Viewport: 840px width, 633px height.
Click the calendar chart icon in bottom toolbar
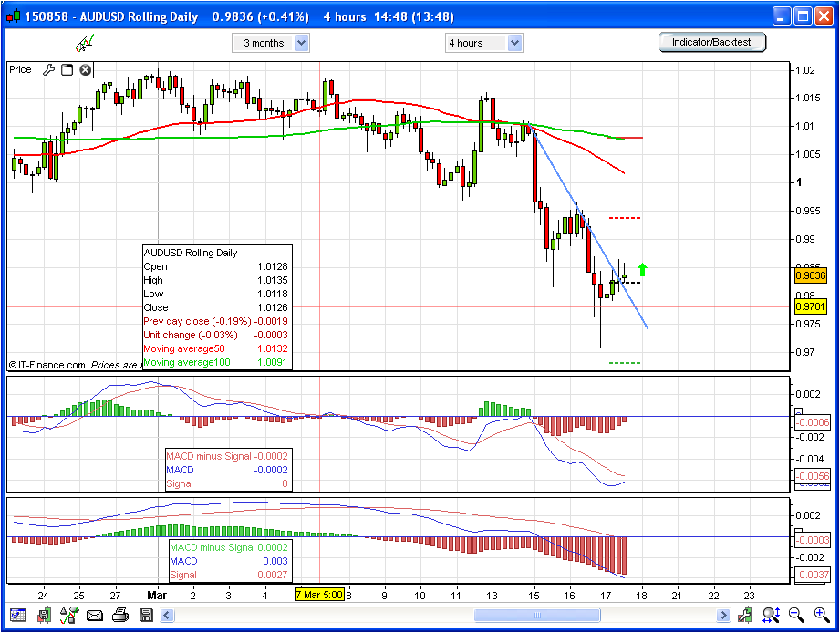17,616
